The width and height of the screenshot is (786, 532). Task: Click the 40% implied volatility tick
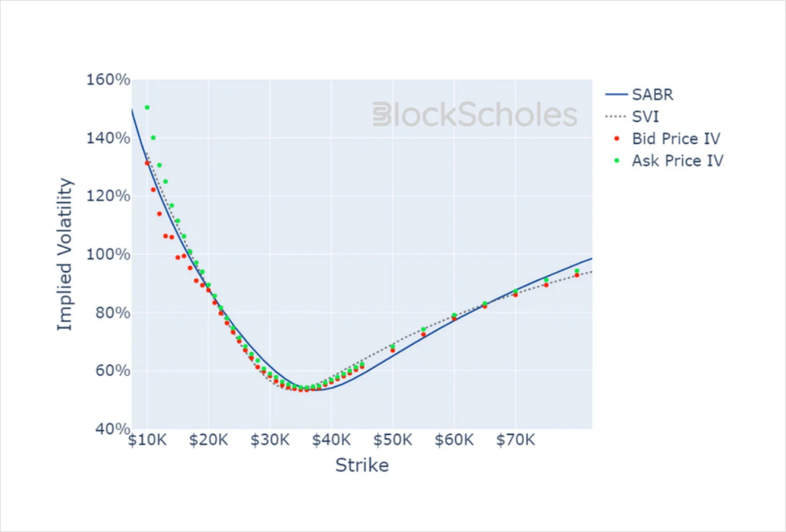pyautogui.click(x=112, y=429)
